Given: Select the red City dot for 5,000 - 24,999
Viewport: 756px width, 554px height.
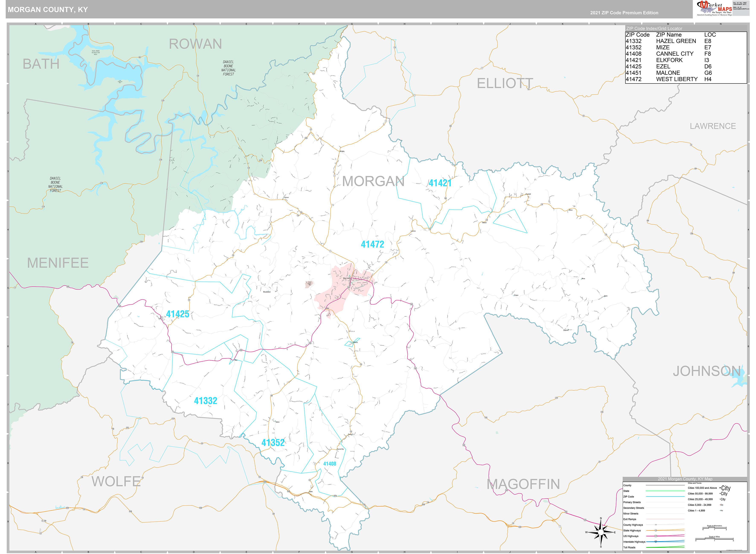Looking at the screenshot, I should coord(720,505).
